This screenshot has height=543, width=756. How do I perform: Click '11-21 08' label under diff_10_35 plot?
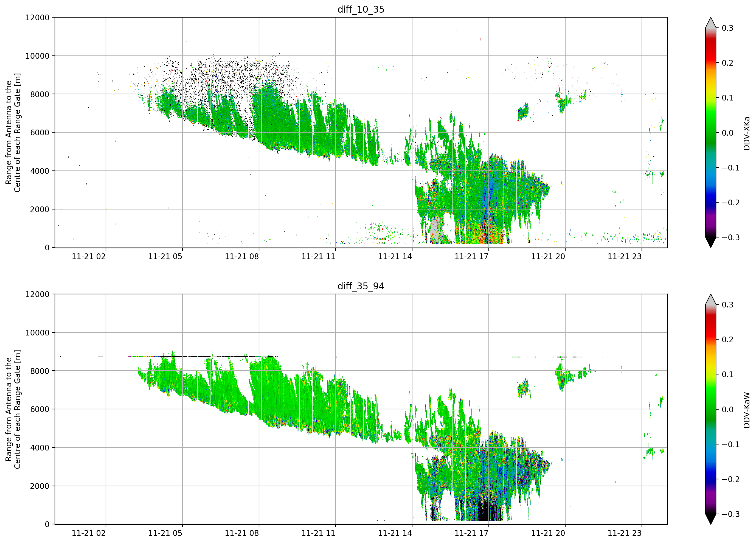click(242, 256)
